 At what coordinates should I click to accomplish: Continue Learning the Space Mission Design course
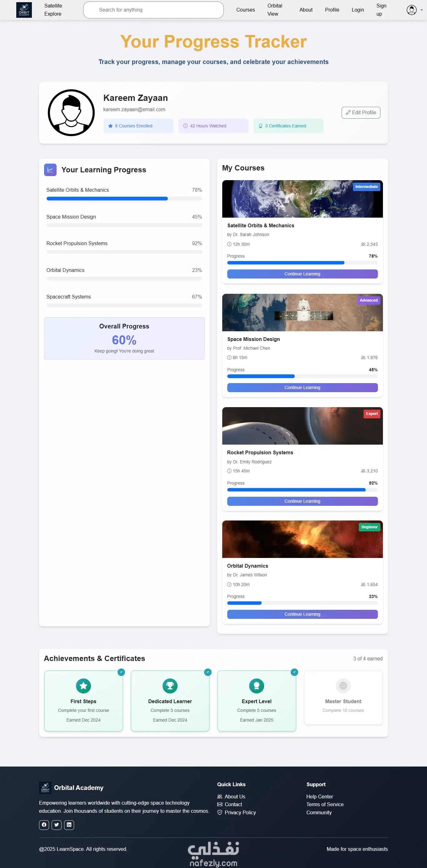[x=302, y=387]
